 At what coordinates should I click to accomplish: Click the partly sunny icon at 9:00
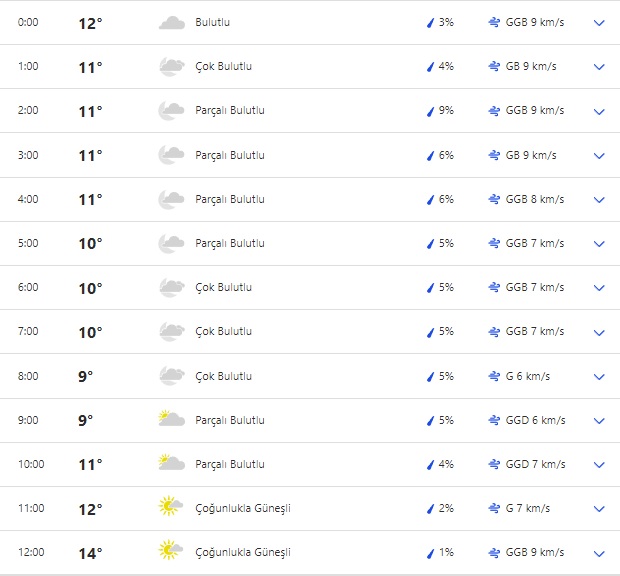coord(171,420)
